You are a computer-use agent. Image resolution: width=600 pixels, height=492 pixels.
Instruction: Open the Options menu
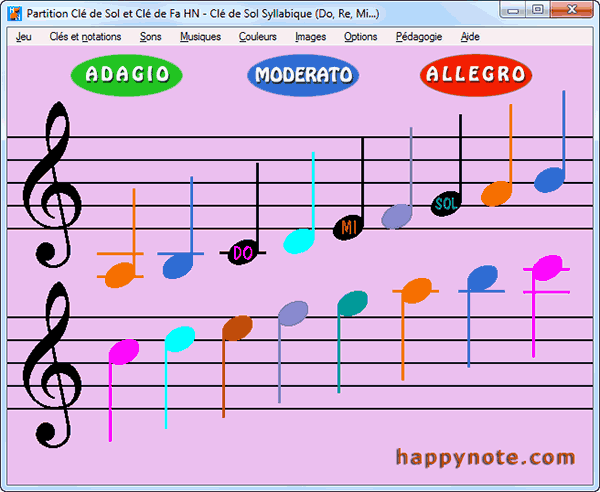tap(360, 37)
